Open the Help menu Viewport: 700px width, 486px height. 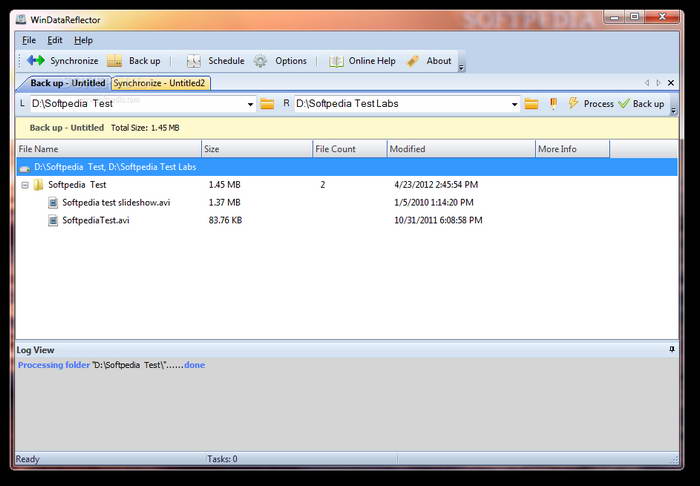click(x=83, y=40)
